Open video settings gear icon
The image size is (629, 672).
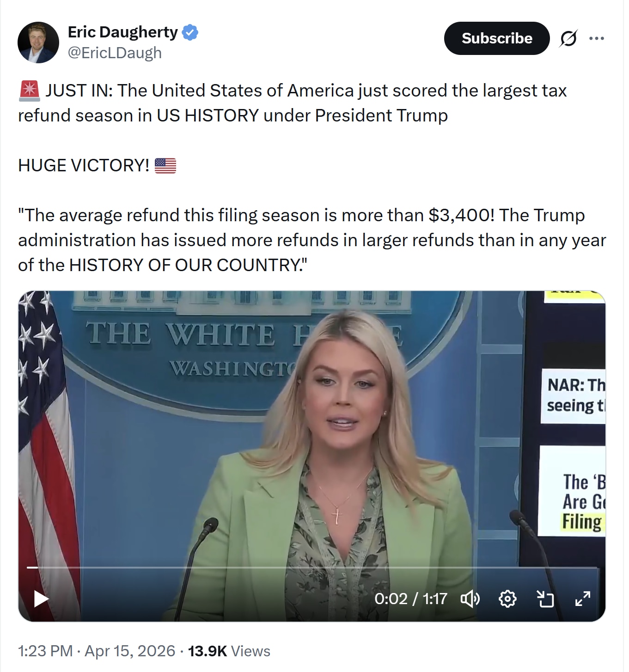click(x=507, y=599)
